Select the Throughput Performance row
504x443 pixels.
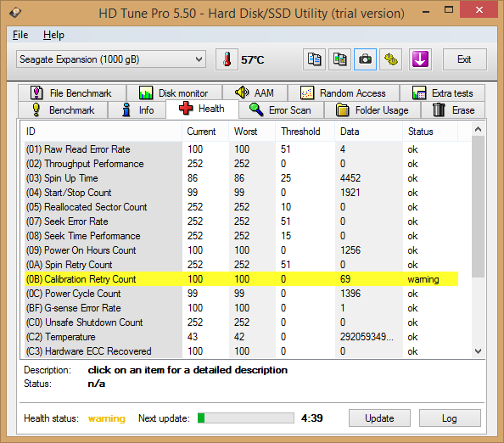click(241, 164)
